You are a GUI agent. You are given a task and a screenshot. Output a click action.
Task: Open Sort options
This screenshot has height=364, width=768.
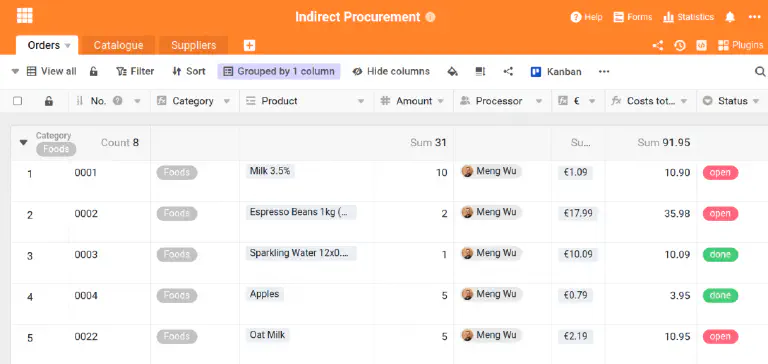[x=189, y=72]
